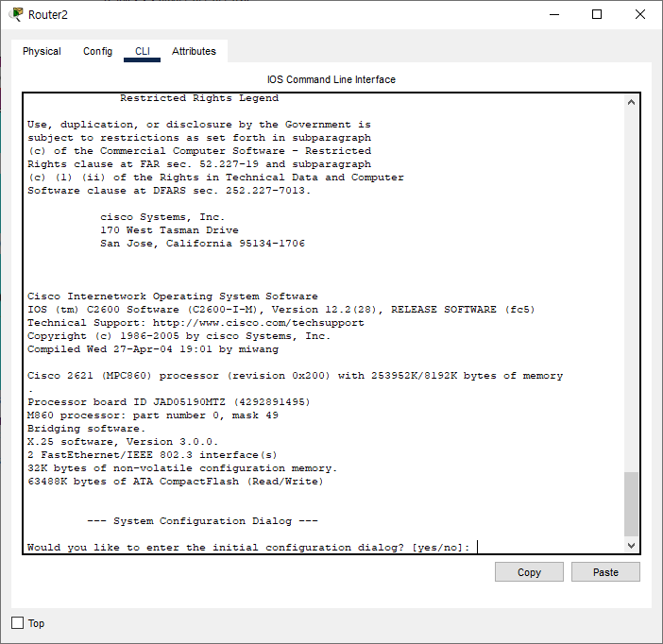The image size is (663, 644).
Task: Minimize the Router2 window
Action: 554,14
